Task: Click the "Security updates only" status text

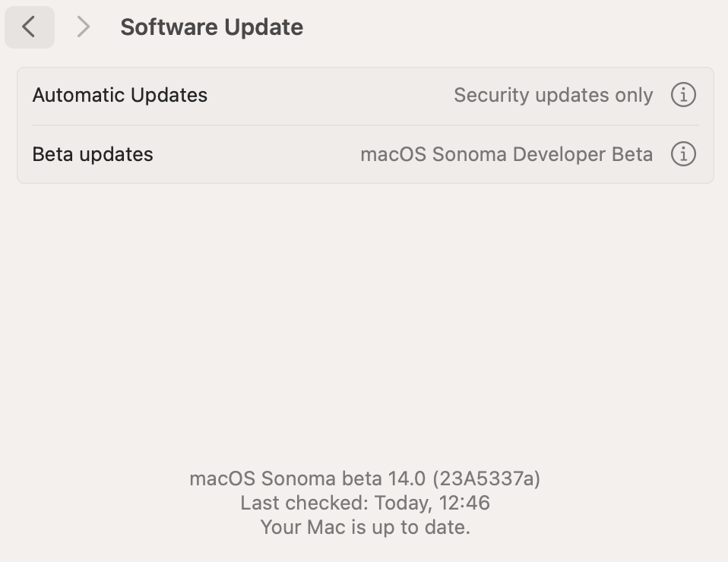Action: click(552, 95)
